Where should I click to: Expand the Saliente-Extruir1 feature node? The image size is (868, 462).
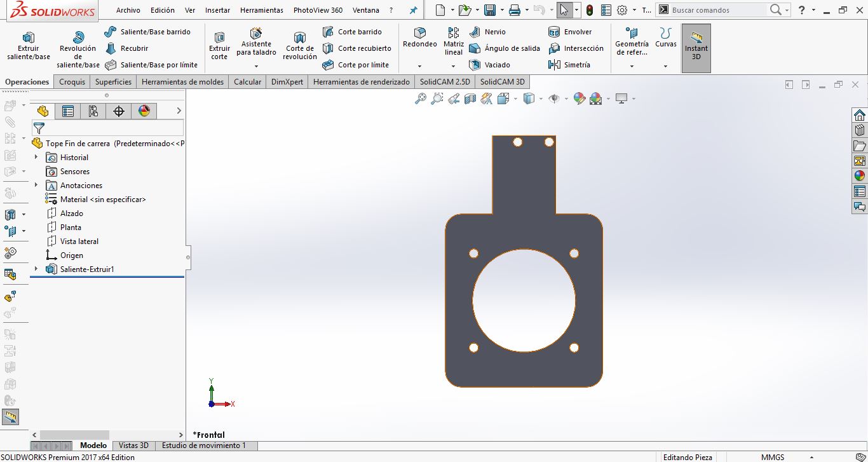click(x=36, y=269)
